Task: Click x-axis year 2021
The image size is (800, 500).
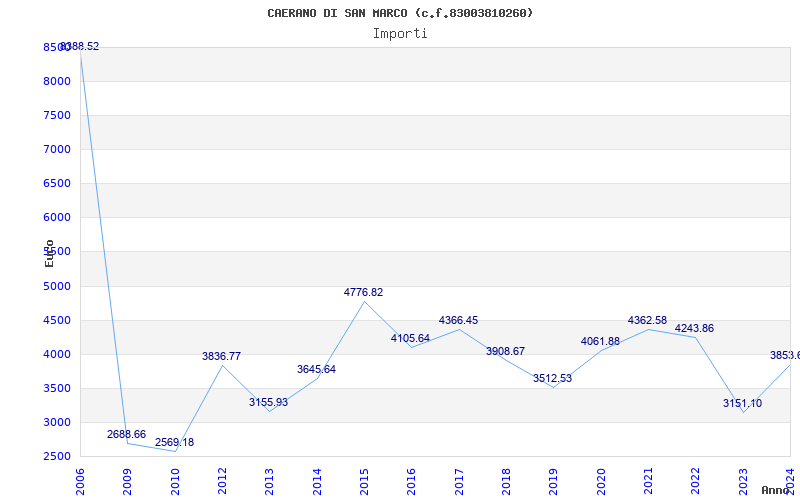Action: (648, 481)
